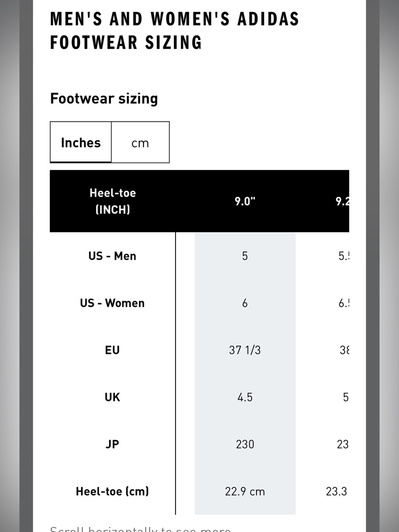Image resolution: width=399 pixels, height=532 pixels.
Task: Click the EU row label
Action: [x=113, y=350]
